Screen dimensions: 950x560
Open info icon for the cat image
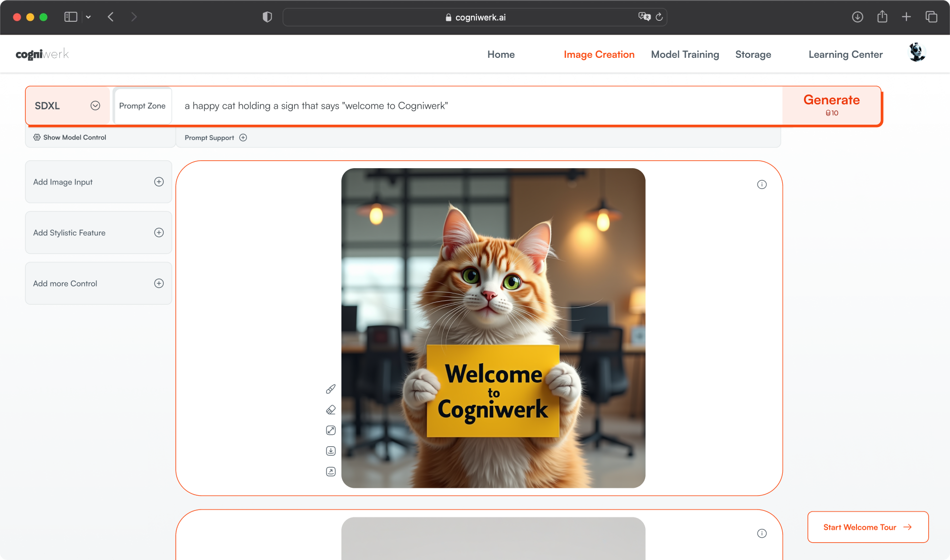(761, 185)
